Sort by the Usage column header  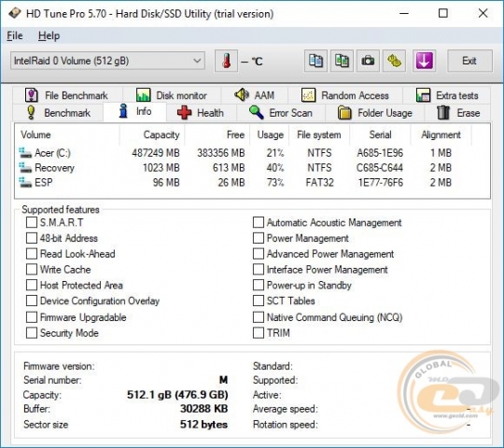[270, 134]
